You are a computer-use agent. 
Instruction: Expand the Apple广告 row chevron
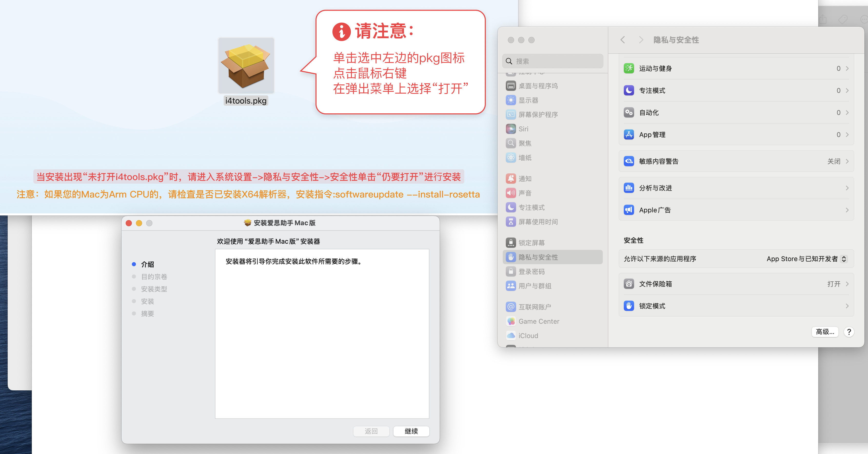(x=847, y=210)
